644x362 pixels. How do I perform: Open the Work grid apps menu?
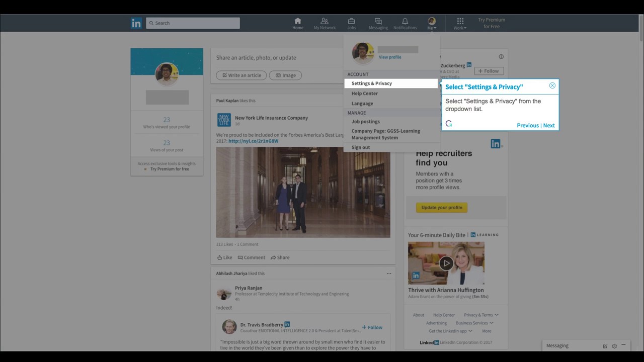point(460,23)
